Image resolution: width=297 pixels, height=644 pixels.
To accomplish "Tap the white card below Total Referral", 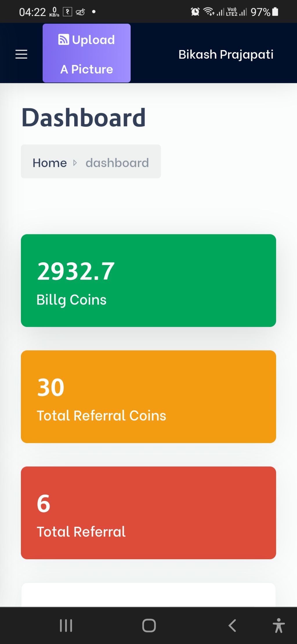I will 148,595.
